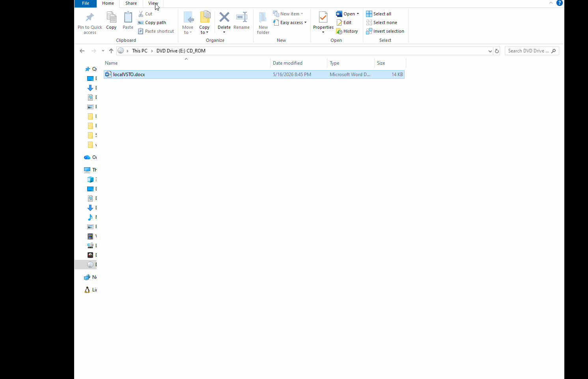This screenshot has height=379, width=588.
Task: Open recent locations dropdown beside forward arrow
Action: coord(103,51)
